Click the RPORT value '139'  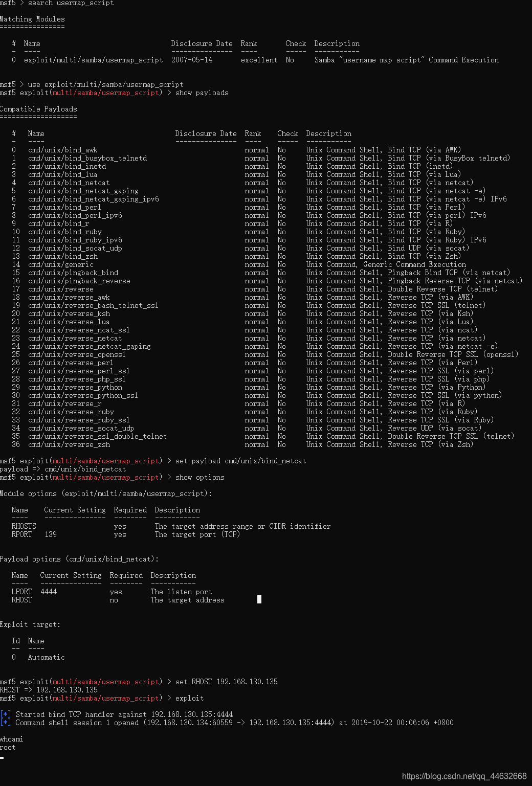51,534
